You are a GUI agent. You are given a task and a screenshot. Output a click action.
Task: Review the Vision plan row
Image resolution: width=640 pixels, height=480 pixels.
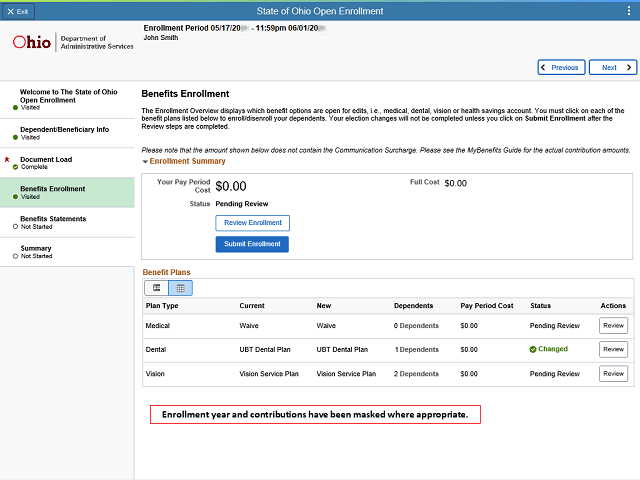pos(613,373)
